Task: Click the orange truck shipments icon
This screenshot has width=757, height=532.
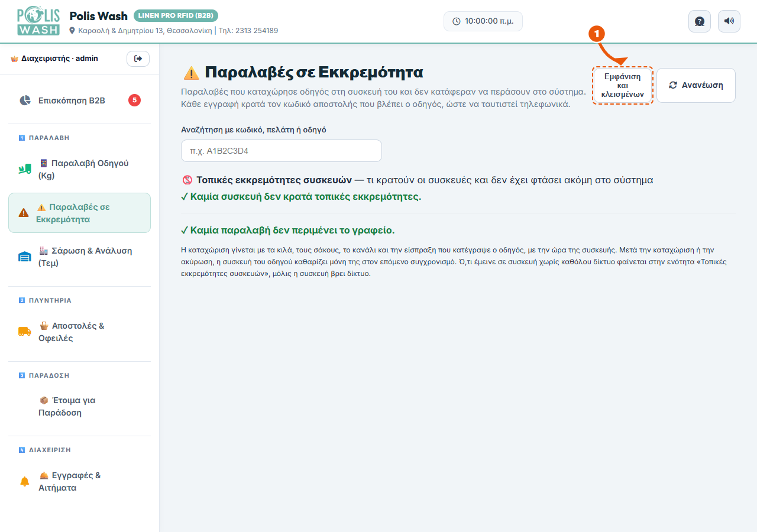Action: point(24,332)
